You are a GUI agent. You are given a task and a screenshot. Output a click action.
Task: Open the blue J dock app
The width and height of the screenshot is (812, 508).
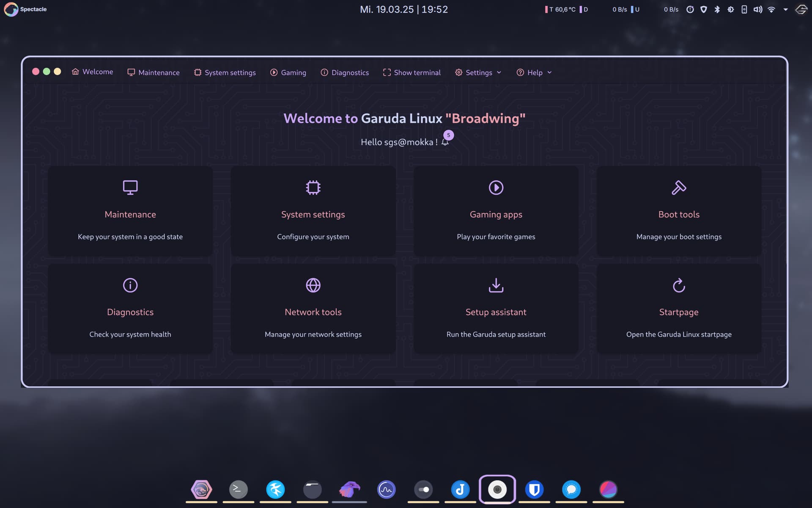click(460, 489)
